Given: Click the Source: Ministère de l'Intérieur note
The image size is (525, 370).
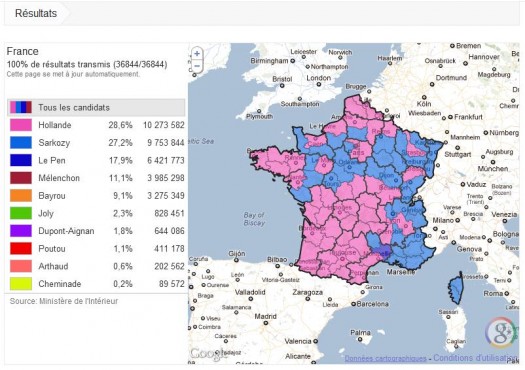Looking at the screenshot, I should (64, 301).
